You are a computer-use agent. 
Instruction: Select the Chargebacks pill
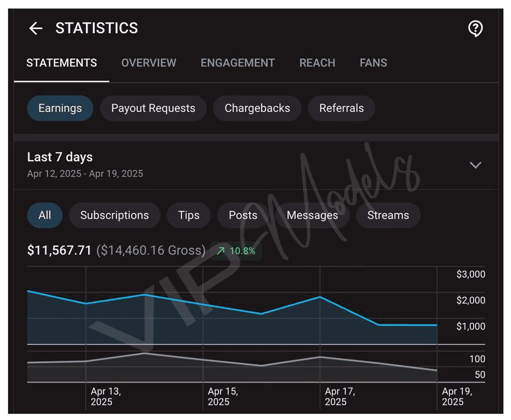point(257,108)
